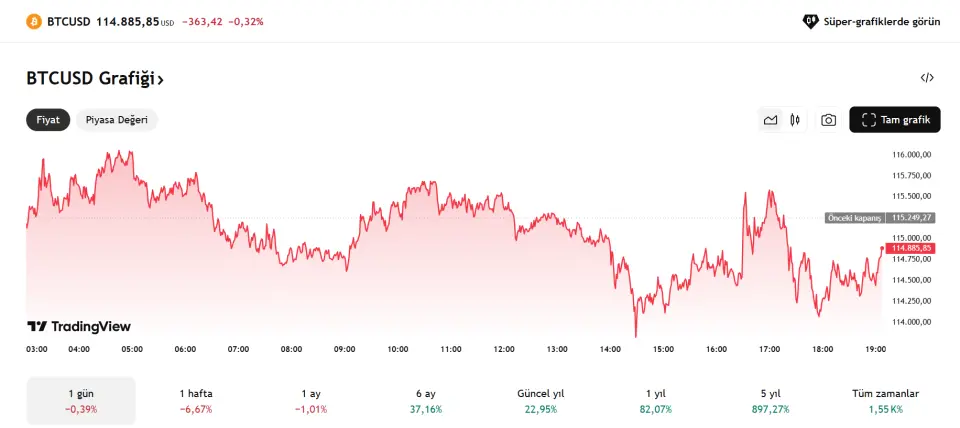Screen dimensions: 960x428
Task: Show Tüm zamanlar full history
Action: (885, 400)
